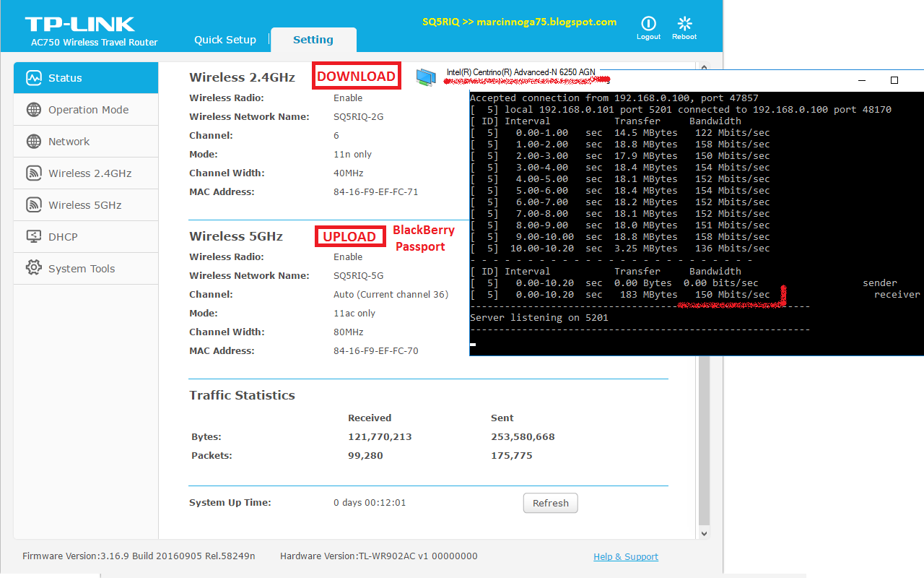The height and width of the screenshot is (578, 924).
Task: Click sent packets value 175,775
Action: pyautogui.click(x=512, y=455)
